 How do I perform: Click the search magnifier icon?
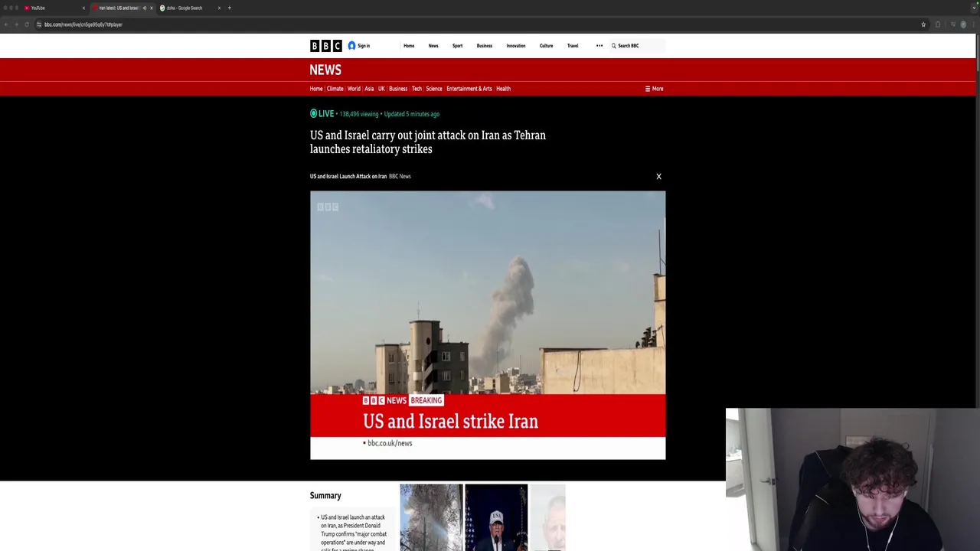[613, 46]
